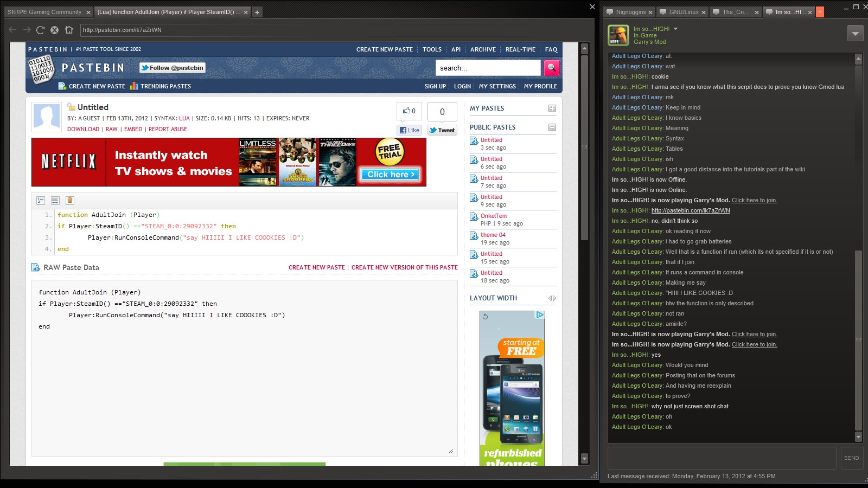Close the GNU/Linux chat tab
The width and height of the screenshot is (868, 488).
pos(704,12)
